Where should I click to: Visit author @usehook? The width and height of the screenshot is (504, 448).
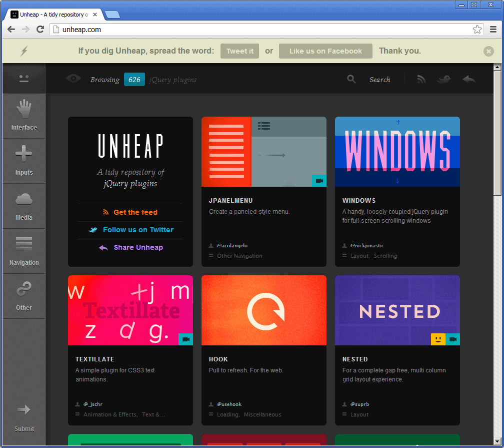tap(229, 404)
